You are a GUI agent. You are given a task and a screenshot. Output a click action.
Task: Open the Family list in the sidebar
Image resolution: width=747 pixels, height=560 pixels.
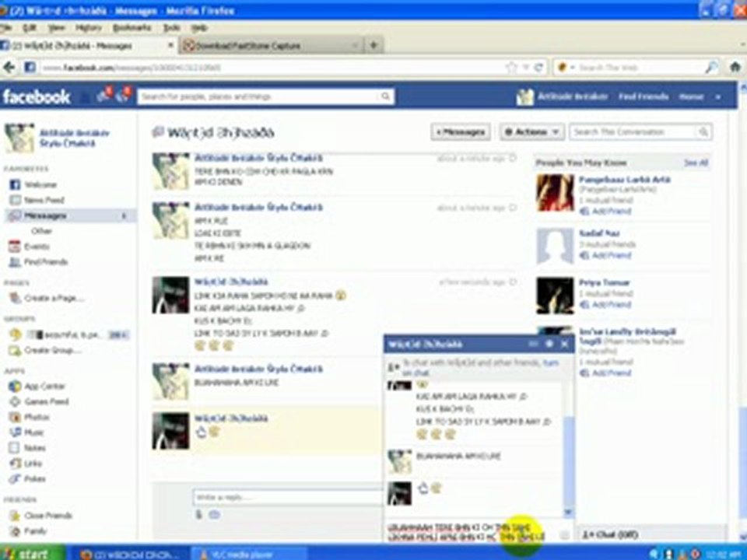click(x=35, y=531)
